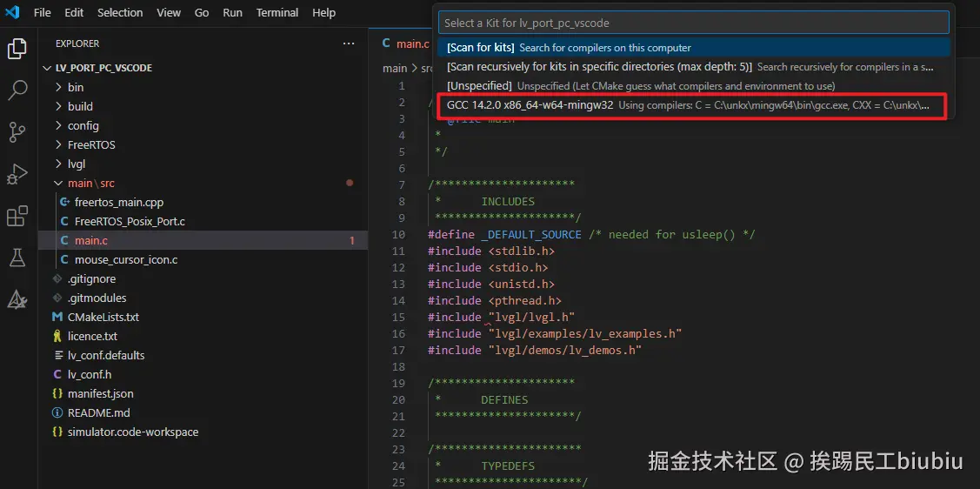Expand the bin folder
The image size is (980, 489).
tap(203, 88)
